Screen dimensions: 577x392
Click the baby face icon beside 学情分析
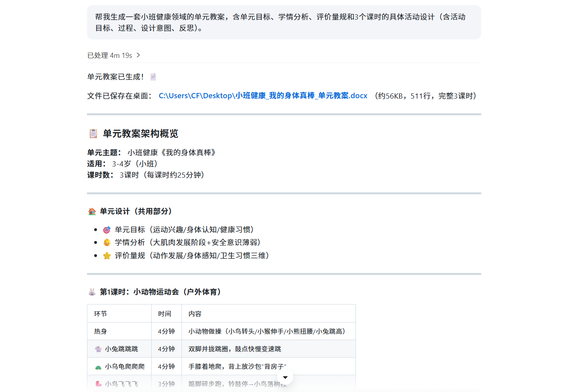coord(107,242)
